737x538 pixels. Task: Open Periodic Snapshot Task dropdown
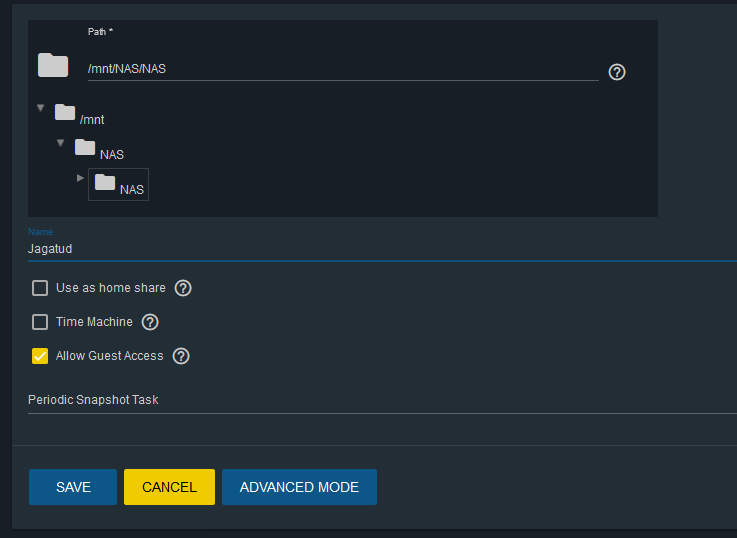click(x=382, y=400)
